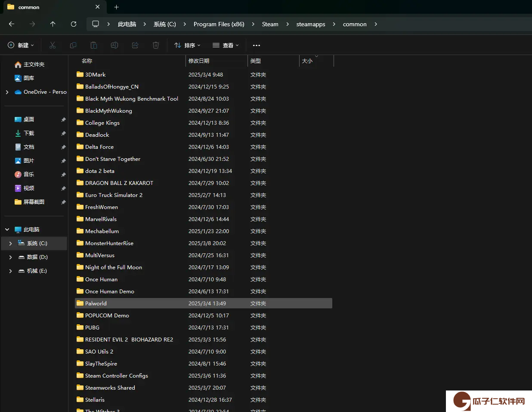Open 桌面 desktop in sidebar
The height and width of the screenshot is (412, 532).
pos(25,120)
